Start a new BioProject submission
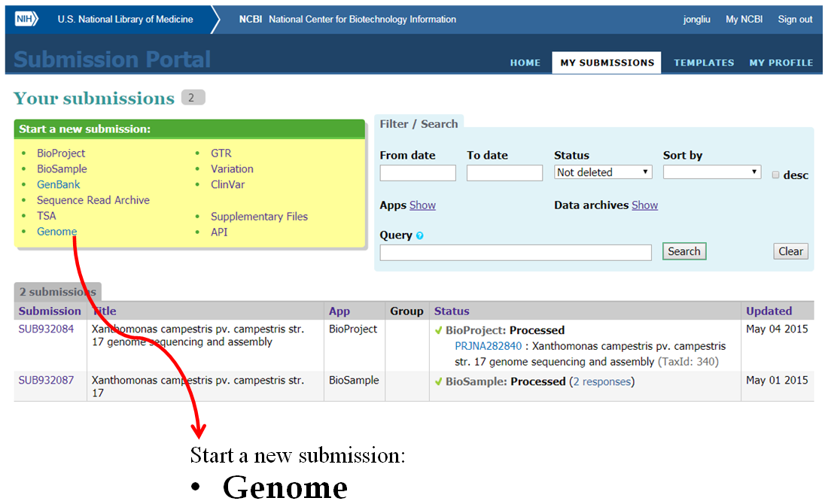The image size is (828, 504). pyautogui.click(x=61, y=153)
